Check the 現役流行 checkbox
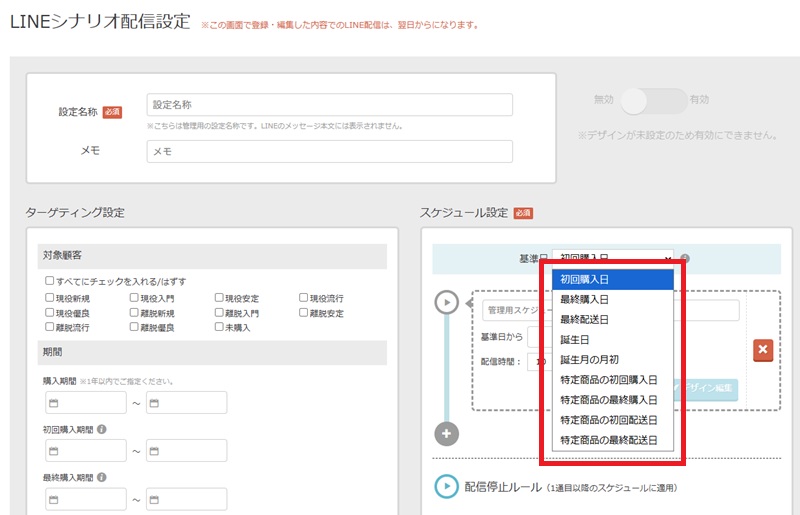Viewport: 800px width, 515px height. pyautogui.click(x=304, y=297)
